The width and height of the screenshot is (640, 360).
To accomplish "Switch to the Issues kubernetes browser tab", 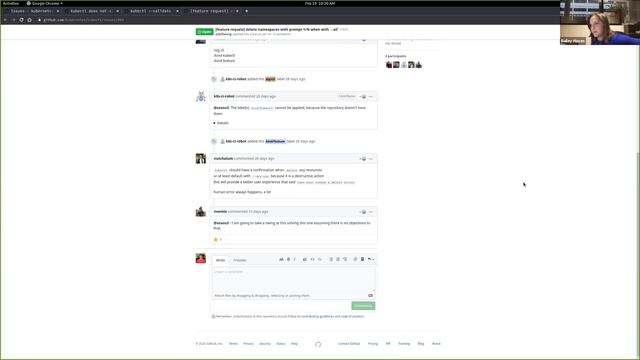I will coord(34,11).
